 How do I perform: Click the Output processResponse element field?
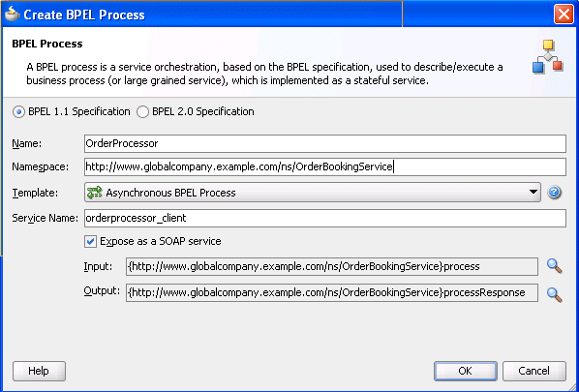pos(331,292)
